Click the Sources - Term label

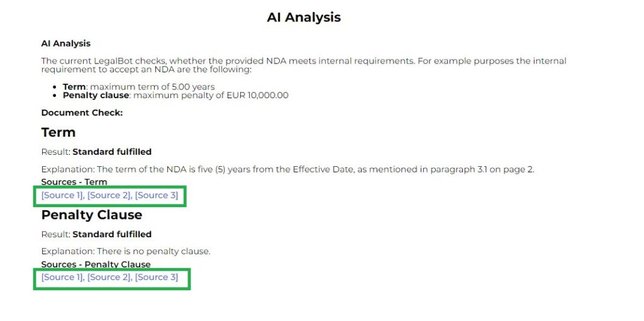pyautogui.click(x=74, y=182)
